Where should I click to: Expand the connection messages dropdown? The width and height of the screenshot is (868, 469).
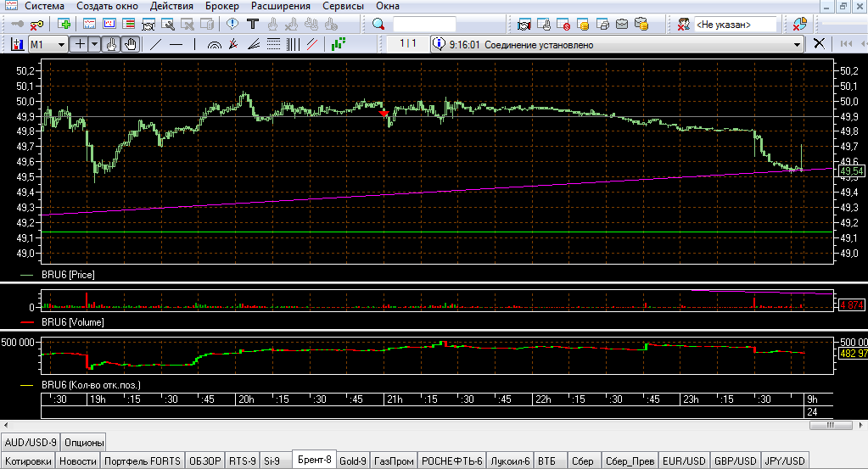797,45
